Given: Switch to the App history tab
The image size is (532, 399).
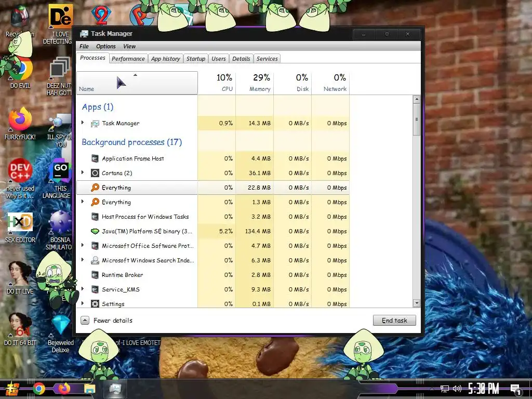Looking at the screenshot, I should pyautogui.click(x=166, y=59).
